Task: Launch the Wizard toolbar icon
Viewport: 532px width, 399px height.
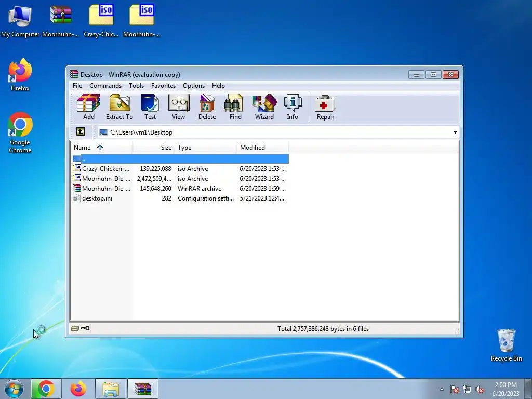Action: tap(264, 107)
